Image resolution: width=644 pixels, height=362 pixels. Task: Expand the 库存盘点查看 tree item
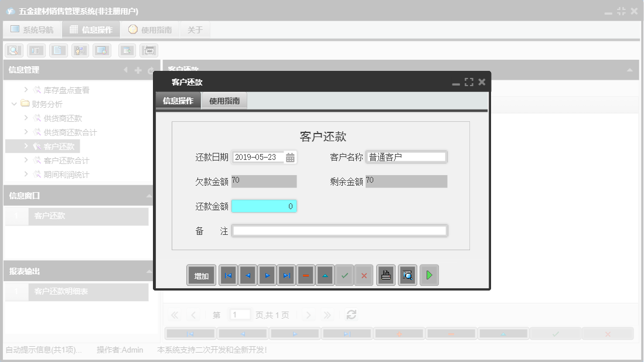[x=26, y=90]
